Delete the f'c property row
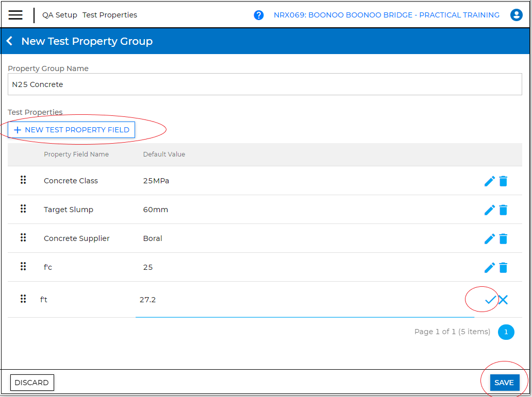 pos(503,267)
